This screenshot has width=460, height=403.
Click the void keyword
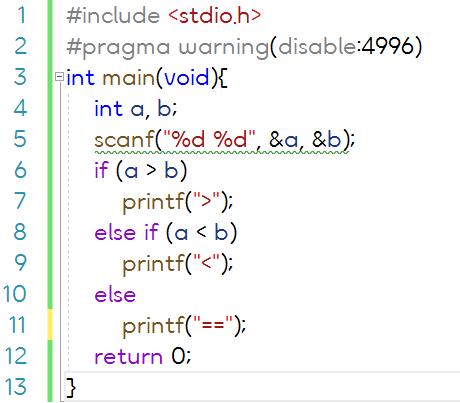[x=187, y=77]
